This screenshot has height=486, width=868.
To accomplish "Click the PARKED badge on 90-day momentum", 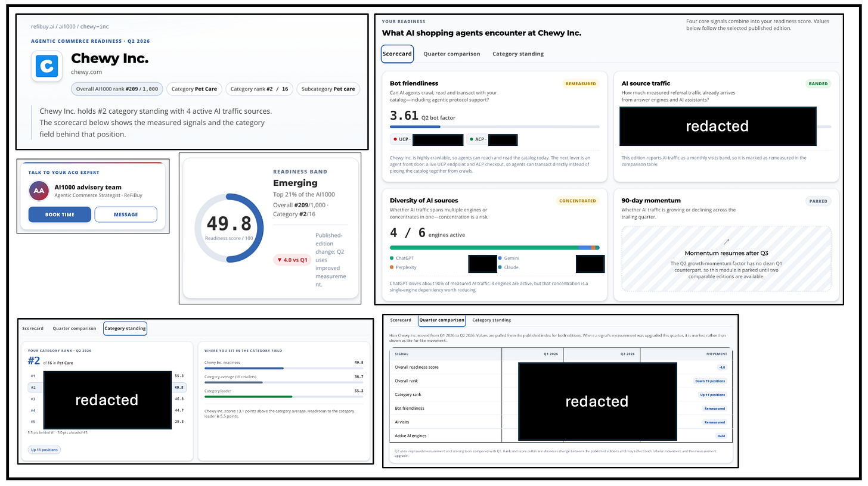I will 819,201.
